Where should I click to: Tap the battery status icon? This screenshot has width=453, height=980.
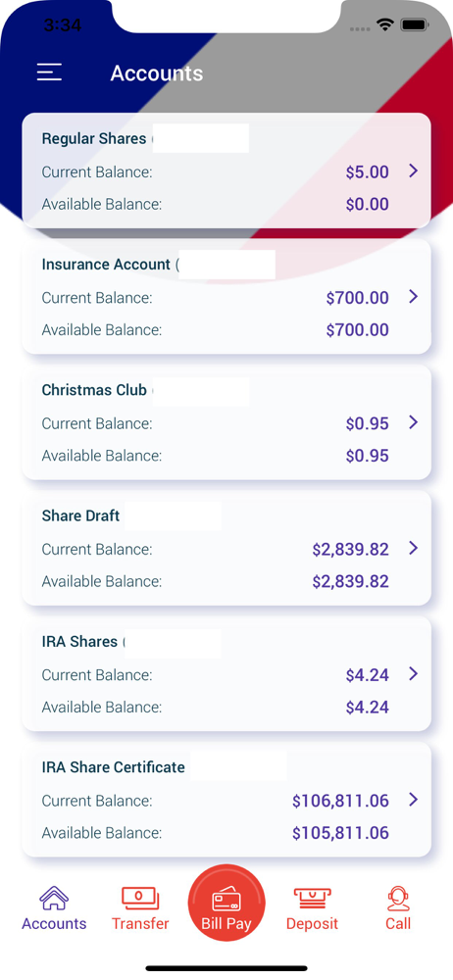point(414,25)
